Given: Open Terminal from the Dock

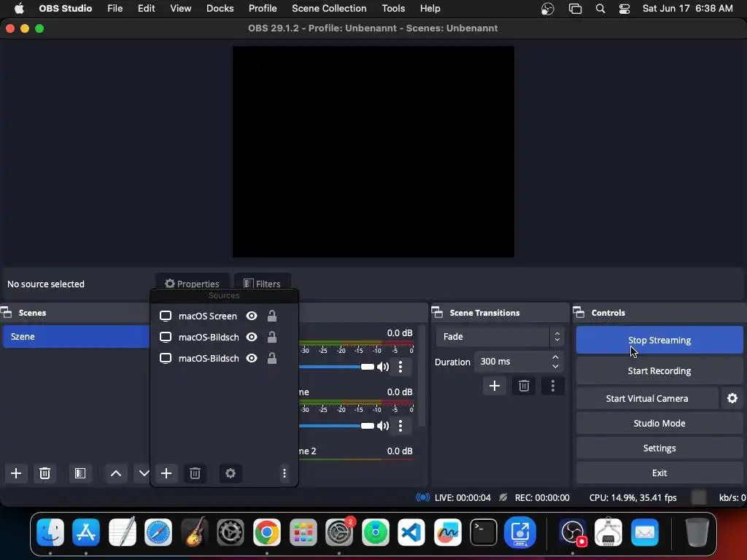Looking at the screenshot, I should [484, 532].
